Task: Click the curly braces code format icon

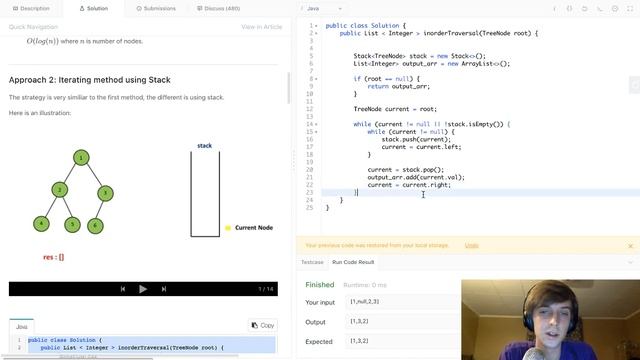Action: 569,9
